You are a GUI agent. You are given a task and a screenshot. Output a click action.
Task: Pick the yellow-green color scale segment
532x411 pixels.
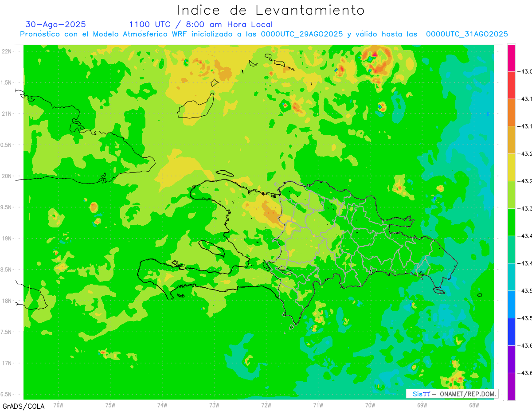click(511, 195)
